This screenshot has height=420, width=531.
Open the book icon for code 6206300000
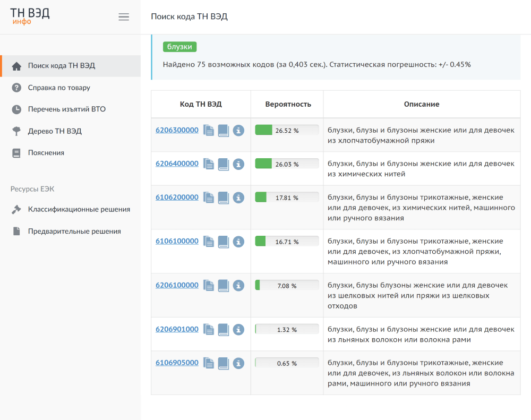(x=224, y=131)
